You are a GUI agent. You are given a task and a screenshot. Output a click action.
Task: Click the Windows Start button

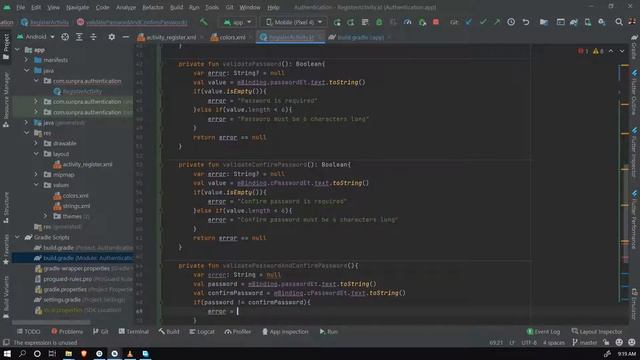point(7,353)
